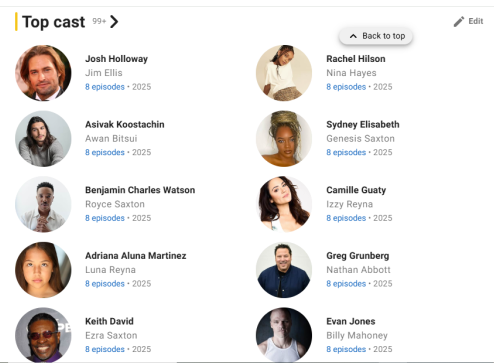This screenshot has width=494, height=363.
Task: Click the Edit text label
Action: pos(476,21)
